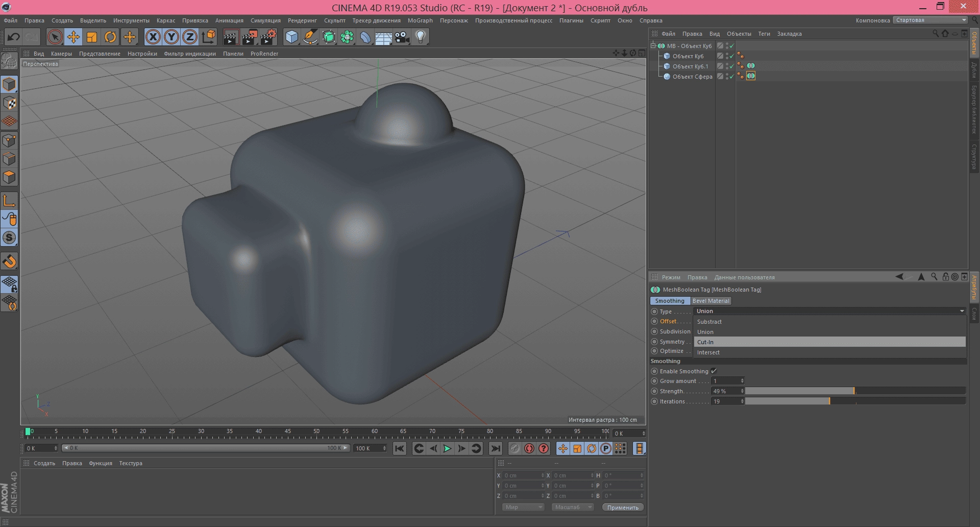Screen dimensions: 980x527
Task: Uncheck Enable Smoothing
Action: tap(714, 371)
